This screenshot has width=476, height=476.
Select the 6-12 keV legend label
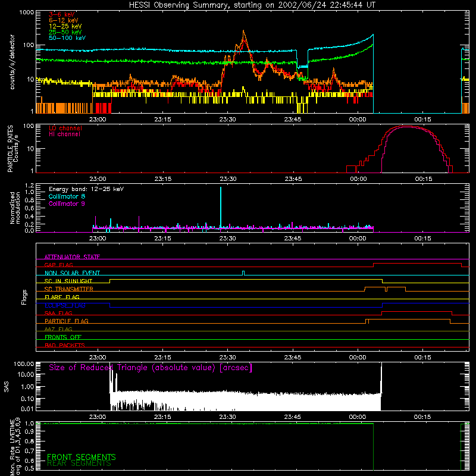click(x=64, y=20)
